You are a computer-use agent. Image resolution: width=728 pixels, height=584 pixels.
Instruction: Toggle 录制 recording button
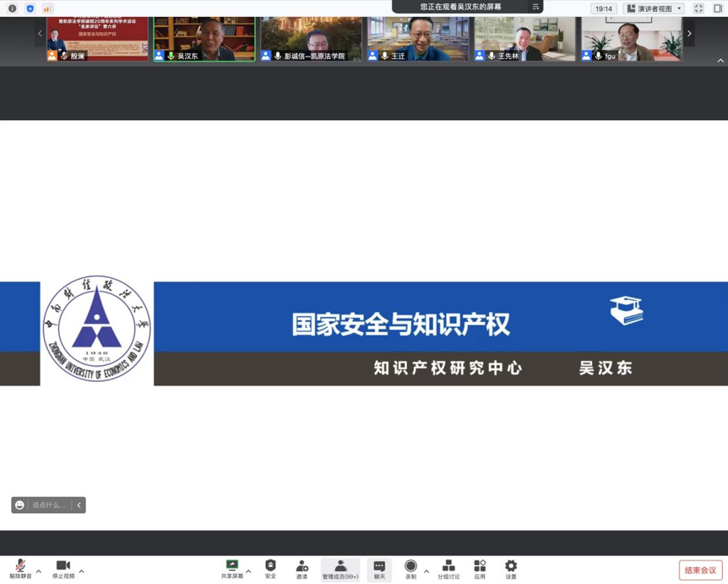(410, 568)
